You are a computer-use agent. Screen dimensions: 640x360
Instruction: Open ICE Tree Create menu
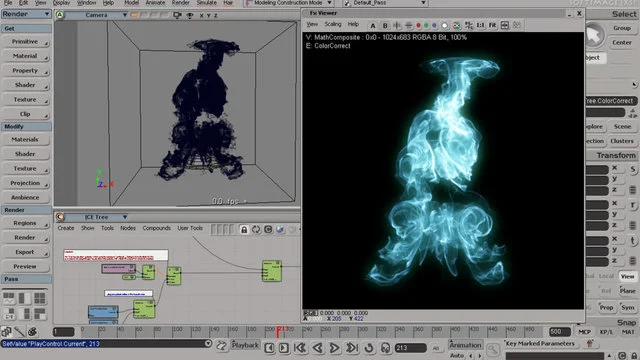click(x=66, y=228)
